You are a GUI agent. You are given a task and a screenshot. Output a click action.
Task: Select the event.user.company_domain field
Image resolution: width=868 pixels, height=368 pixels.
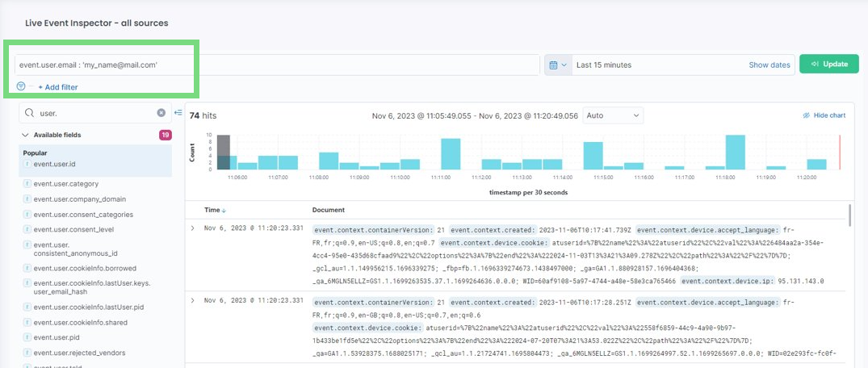[79, 199]
